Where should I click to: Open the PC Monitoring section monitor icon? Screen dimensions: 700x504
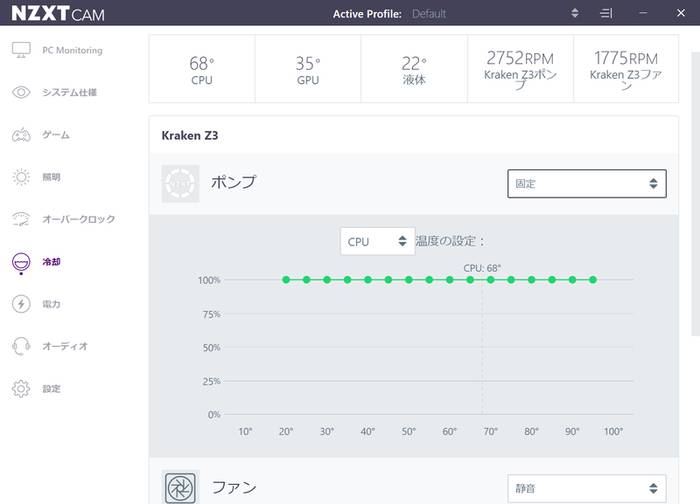21,50
